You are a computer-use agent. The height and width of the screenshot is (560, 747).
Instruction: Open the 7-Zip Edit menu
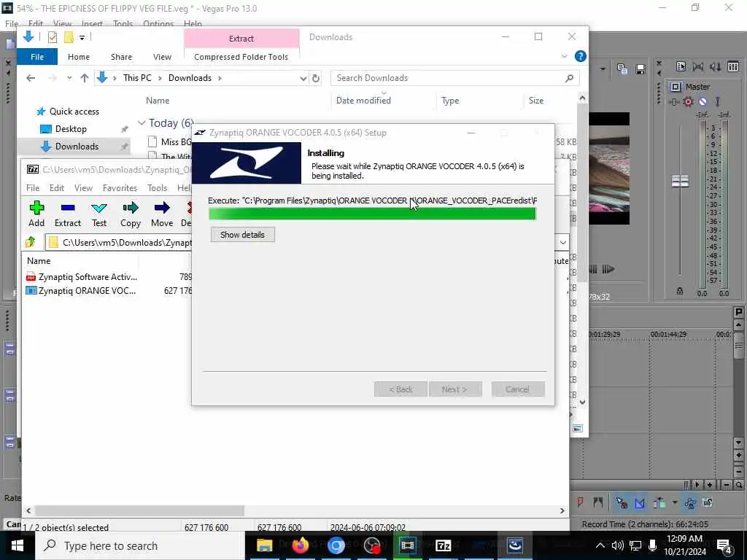click(x=57, y=188)
